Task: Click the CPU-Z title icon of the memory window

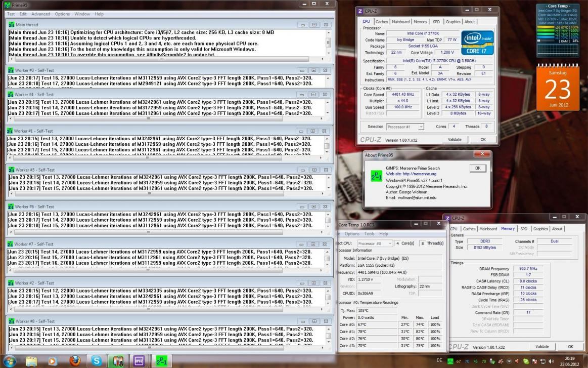Action: pyautogui.click(x=447, y=218)
